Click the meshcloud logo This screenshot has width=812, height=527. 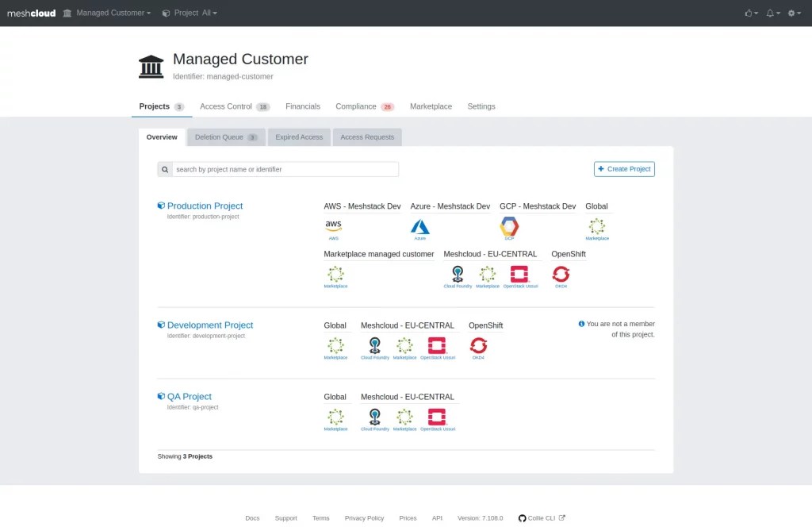pos(31,13)
